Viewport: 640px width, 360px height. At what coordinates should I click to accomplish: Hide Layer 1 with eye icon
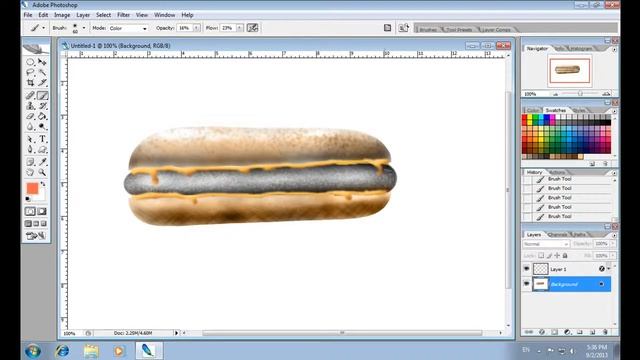(x=527, y=269)
